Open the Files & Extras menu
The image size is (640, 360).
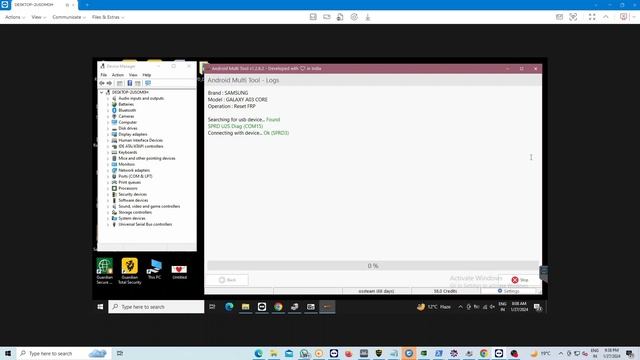[108, 17]
